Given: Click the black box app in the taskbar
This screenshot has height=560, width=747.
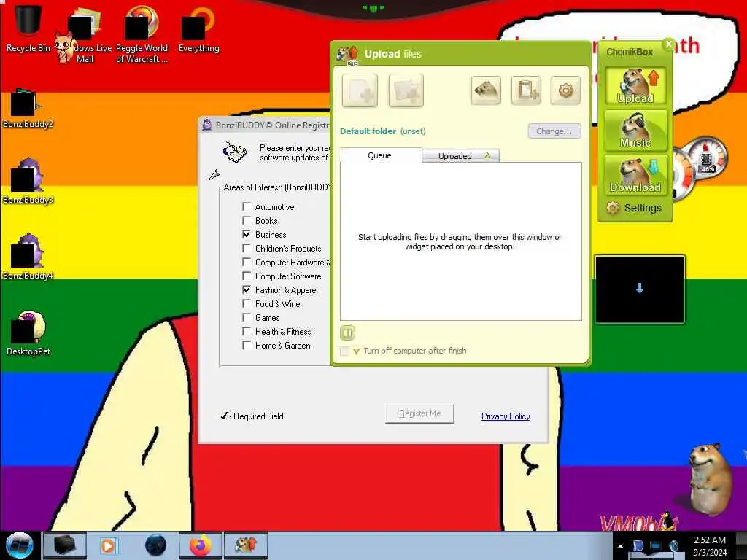Looking at the screenshot, I should point(65,545).
